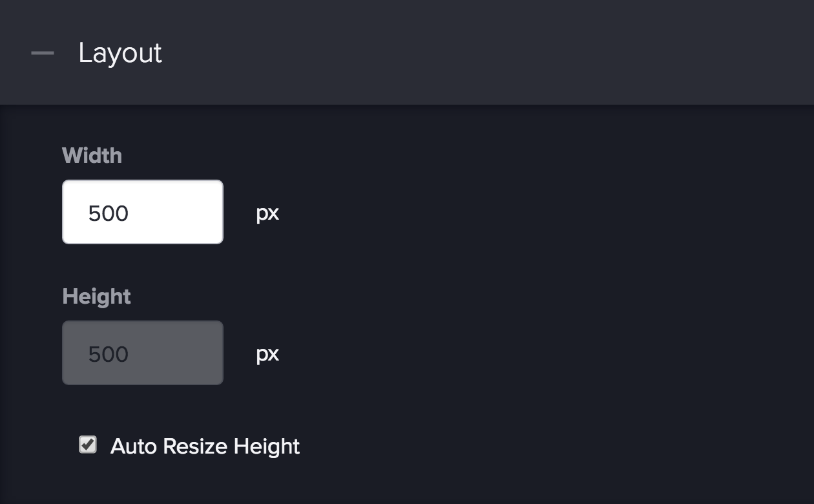Click the disabled Height input field

[143, 353]
